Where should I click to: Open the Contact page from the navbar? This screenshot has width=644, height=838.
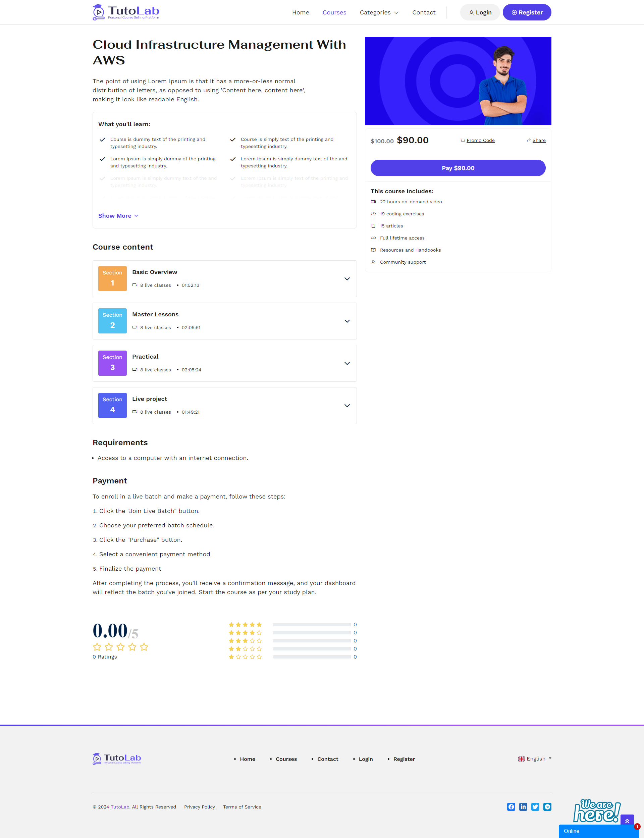(x=424, y=12)
